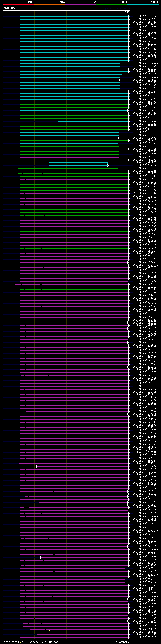This screenshot has width=161, height=644.
Task: Select hit UniRef100_A3PE15
Action: click(144, 560)
